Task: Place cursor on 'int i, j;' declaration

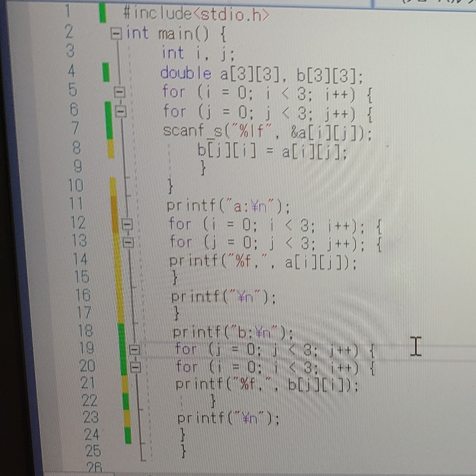Action: pyautogui.click(x=198, y=53)
